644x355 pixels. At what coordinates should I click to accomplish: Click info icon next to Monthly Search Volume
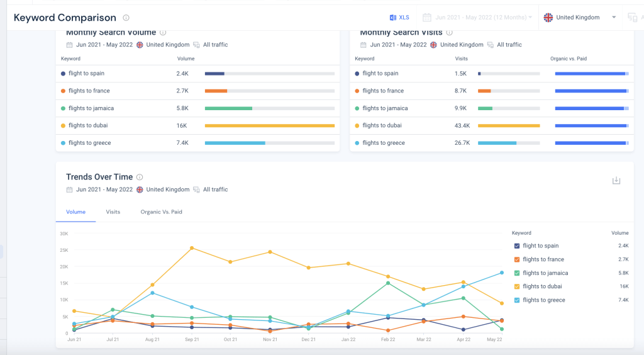pyautogui.click(x=163, y=33)
